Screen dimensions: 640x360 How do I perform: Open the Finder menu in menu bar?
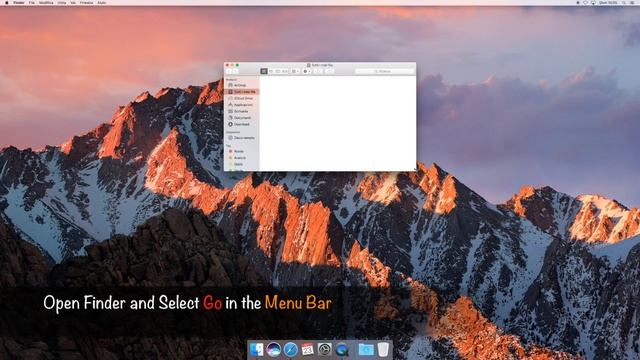point(19,2)
